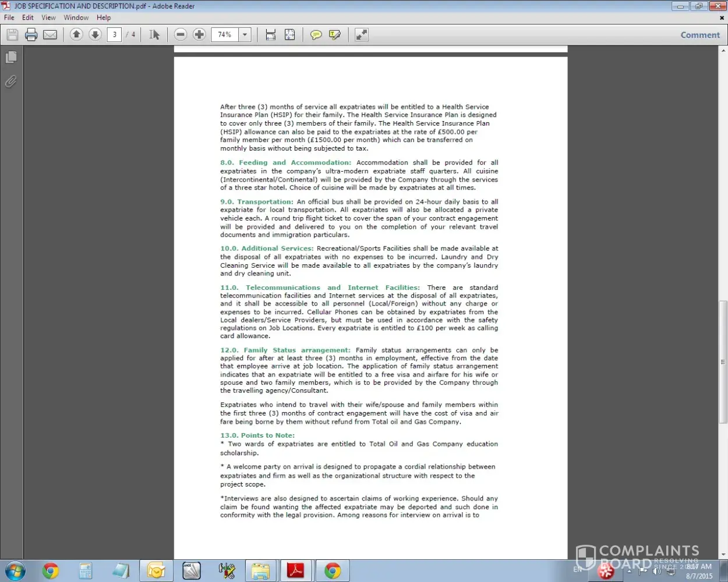Image resolution: width=728 pixels, height=582 pixels.
Task: Click the EN language indicator
Action: pyautogui.click(x=577, y=570)
